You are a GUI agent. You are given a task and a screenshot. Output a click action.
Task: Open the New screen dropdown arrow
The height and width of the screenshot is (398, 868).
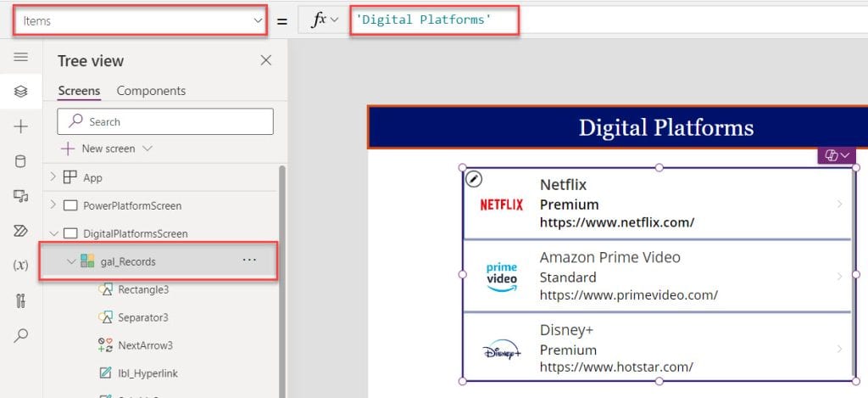tap(147, 149)
